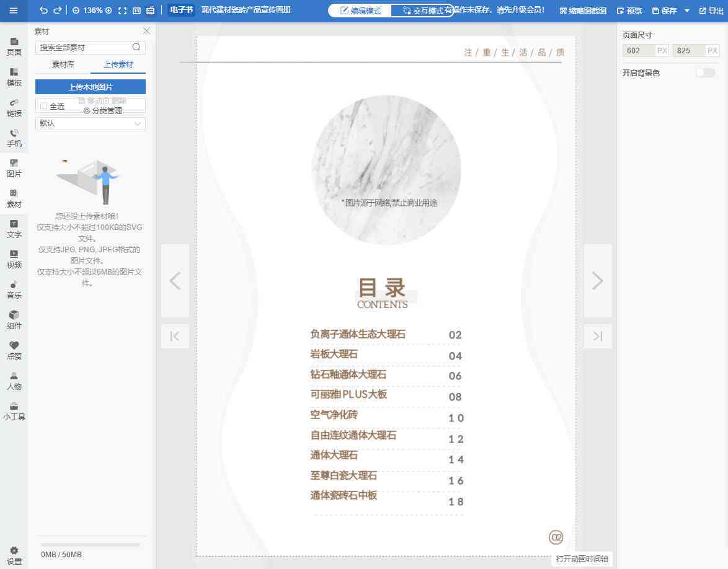
Task: Click 缩略图截图 thumbnail screenshot
Action: point(583,11)
